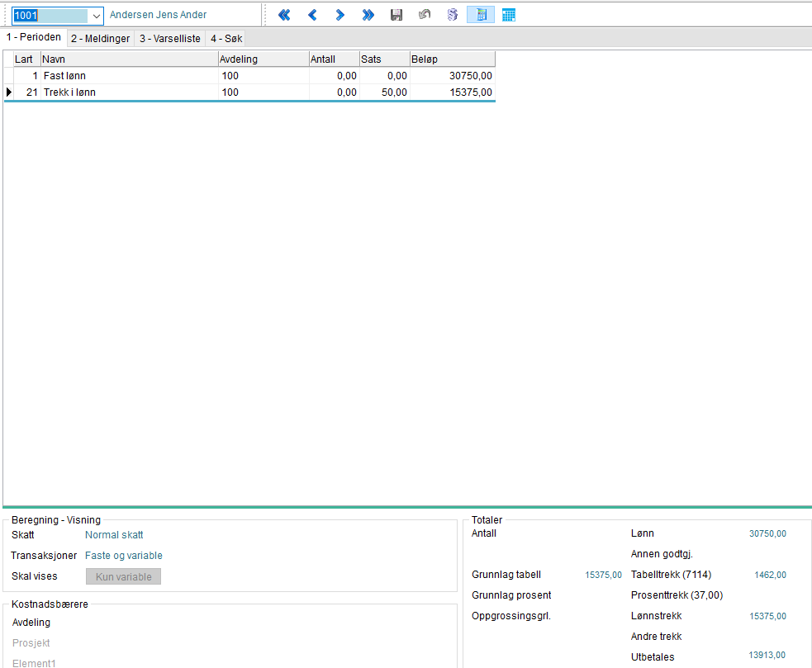Go to the first employee record
This screenshot has width=812, height=668.
coord(284,15)
